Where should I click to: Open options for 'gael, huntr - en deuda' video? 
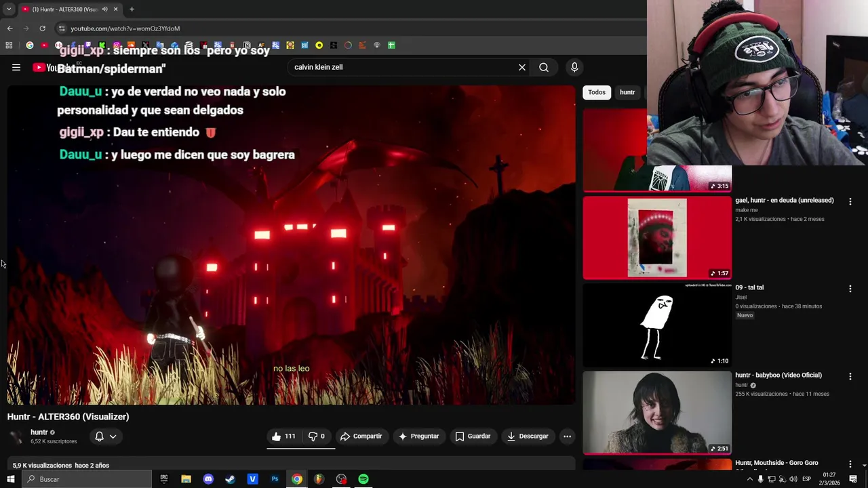click(x=850, y=201)
